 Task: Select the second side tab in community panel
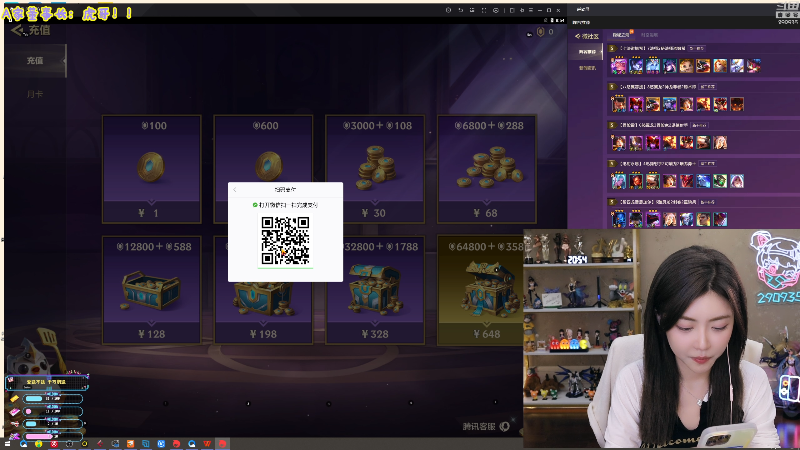point(587,68)
